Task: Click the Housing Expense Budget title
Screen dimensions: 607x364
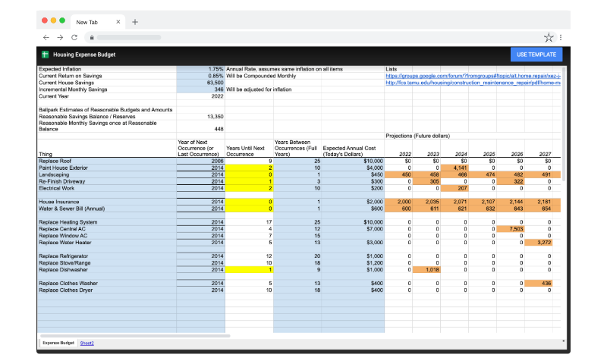Action: (84, 55)
